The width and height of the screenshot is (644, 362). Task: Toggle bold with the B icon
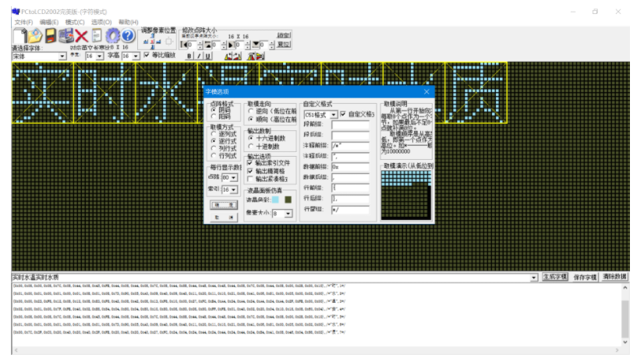coord(189,56)
